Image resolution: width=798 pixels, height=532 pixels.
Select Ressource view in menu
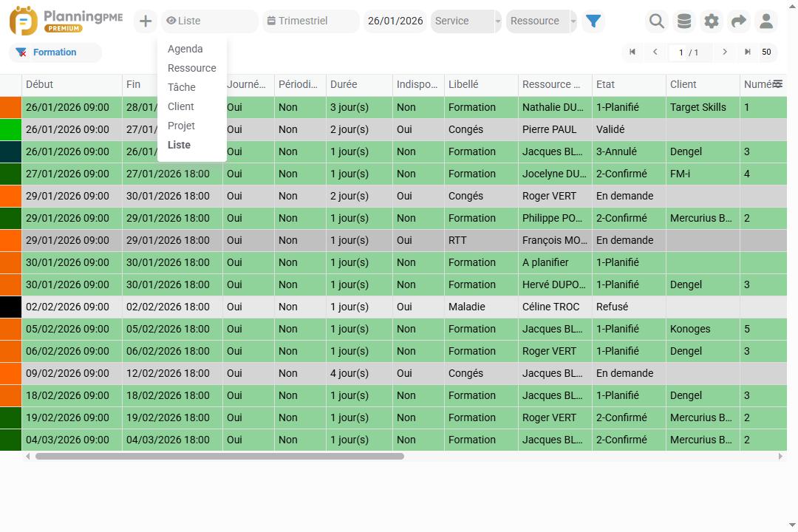tap(192, 68)
